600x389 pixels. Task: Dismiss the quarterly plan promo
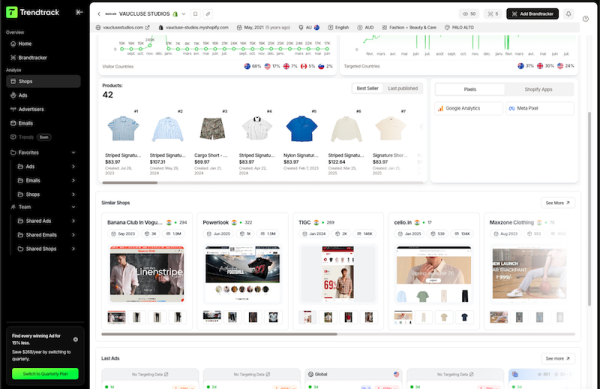(75, 339)
